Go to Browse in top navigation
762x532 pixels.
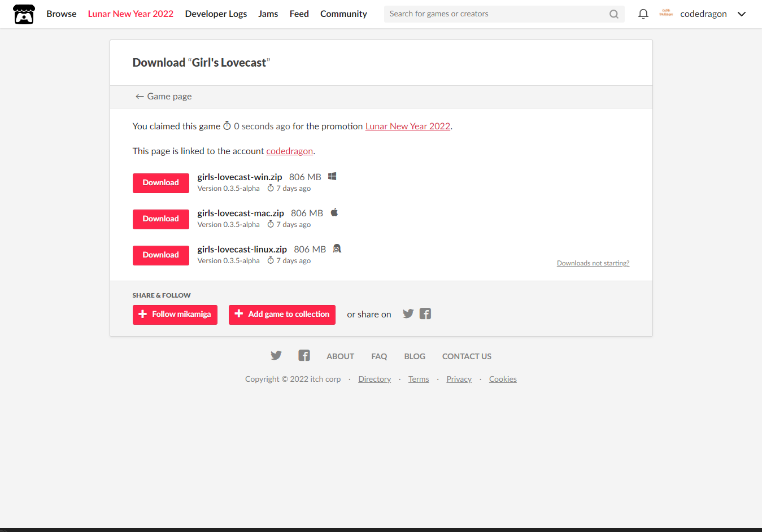pos(62,14)
